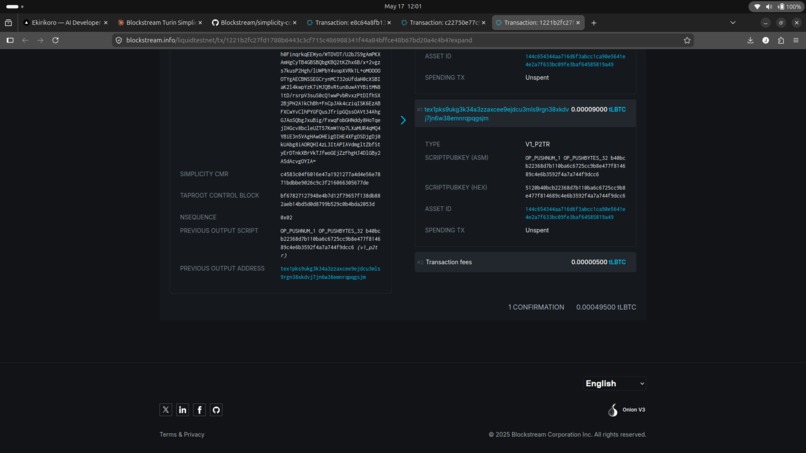The width and height of the screenshot is (806, 453).
Task: Click the nSequence value 0x02
Action: point(286,218)
